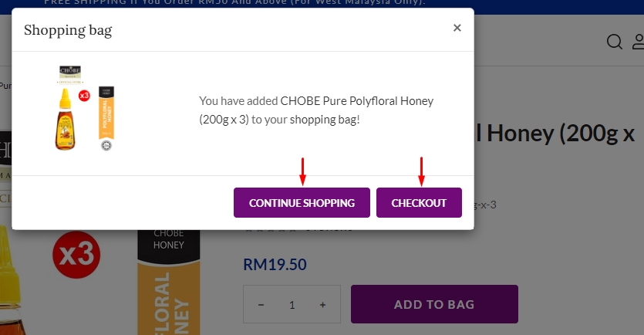Increase quantity with plus button
This screenshot has height=335, width=644.
click(x=323, y=305)
